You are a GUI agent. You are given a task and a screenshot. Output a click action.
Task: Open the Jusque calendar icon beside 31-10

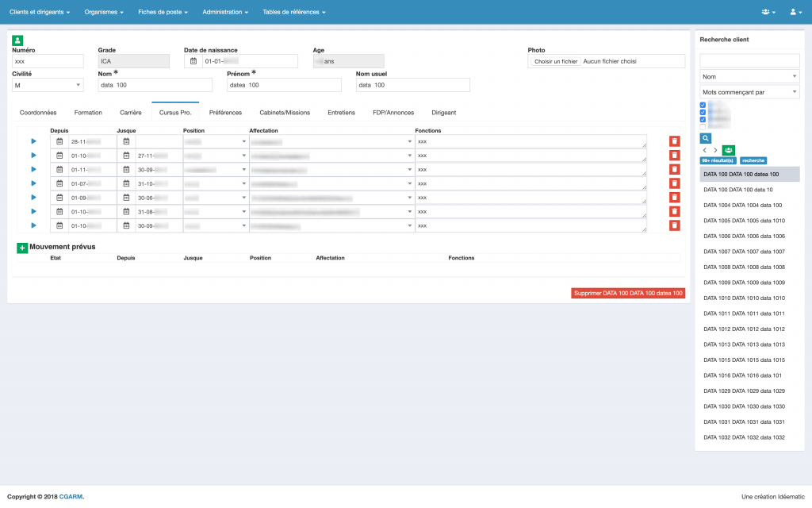tap(126, 183)
